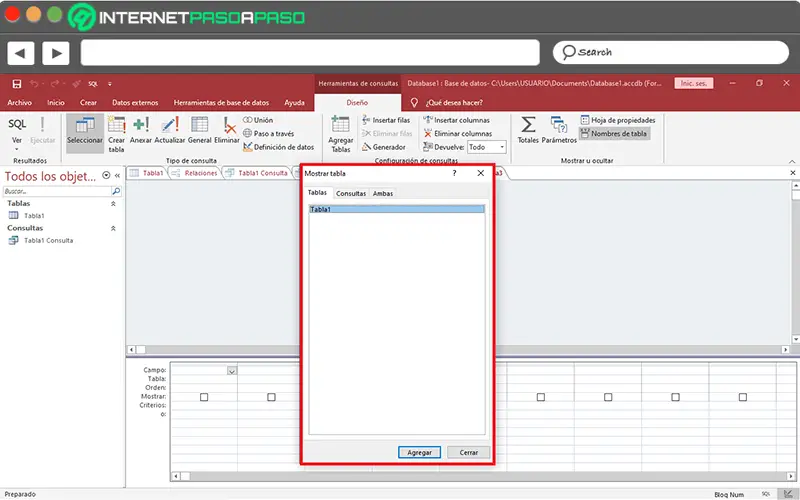Image resolution: width=800 pixels, height=500 pixels.
Task: Click the lightbulb ¿Qué desea hacer? icon
Action: (414, 103)
